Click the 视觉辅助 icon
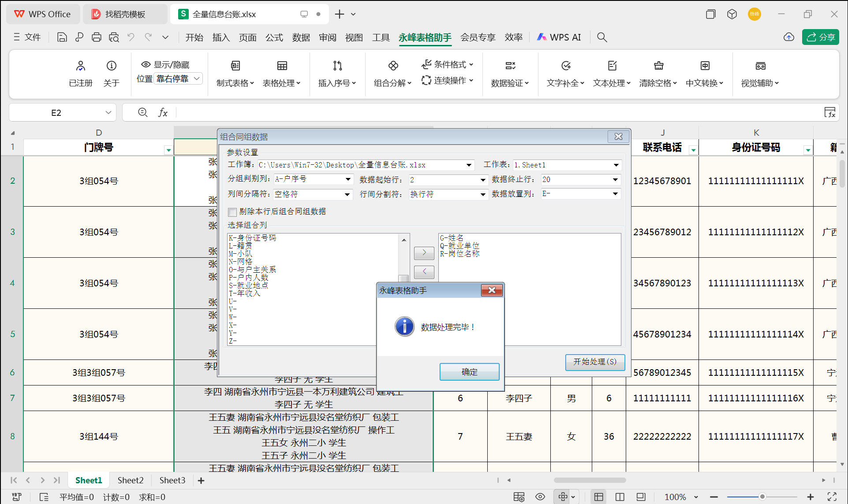The width and height of the screenshot is (848, 504). tap(760, 73)
